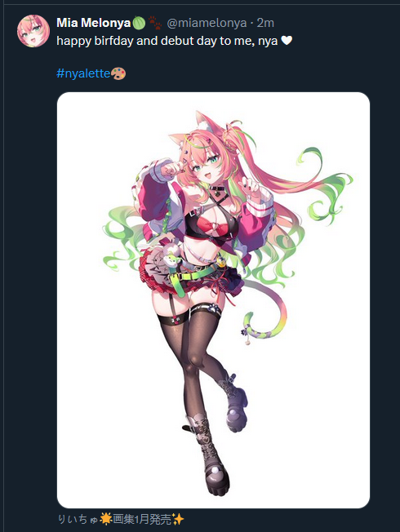Click the Mia Melonya display name
400x532 pixels.
pos(94,23)
